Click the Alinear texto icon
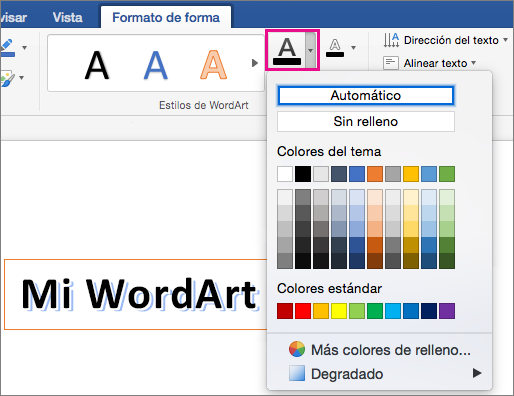This screenshot has width=514, height=396. pyautogui.click(x=391, y=63)
